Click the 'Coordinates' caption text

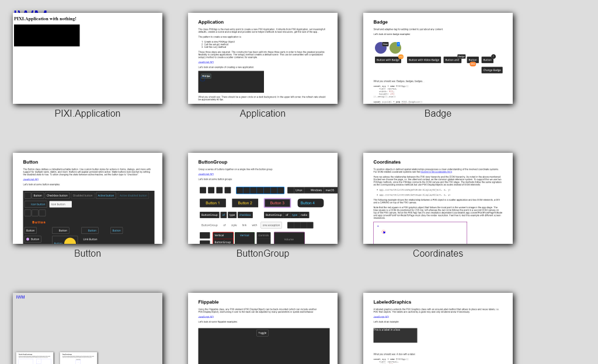tap(438, 254)
